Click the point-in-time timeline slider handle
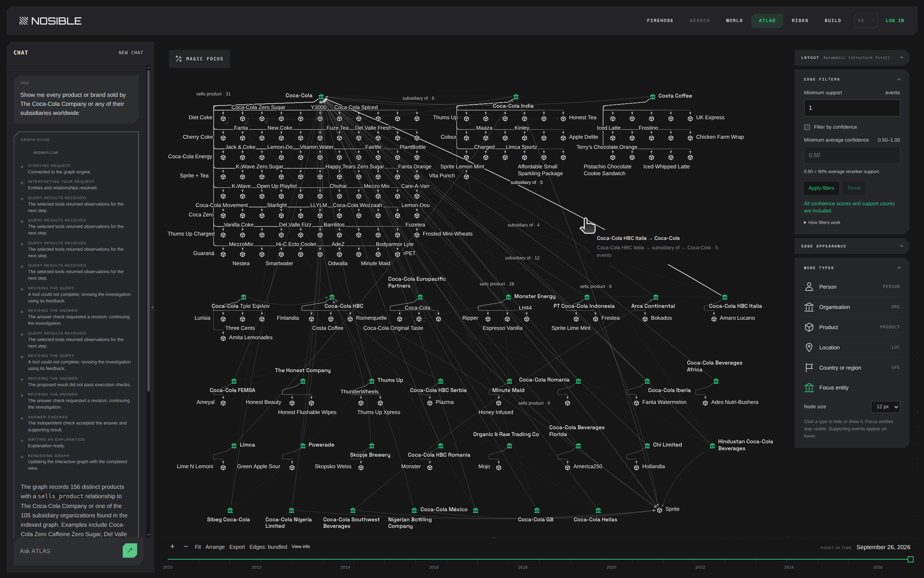Image resolution: width=924 pixels, height=578 pixels. pyautogui.click(x=910, y=559)
